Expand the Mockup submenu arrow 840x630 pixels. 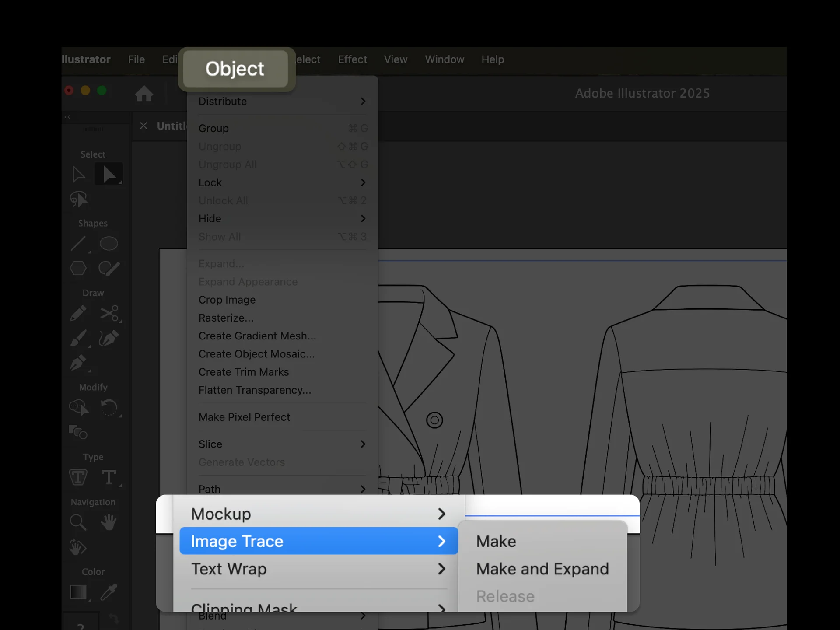441,514
